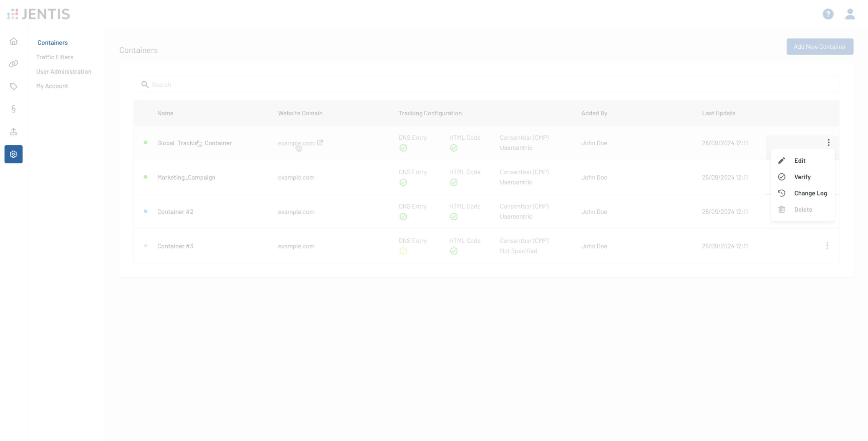Click the settings gear sidebar icon
The width and height of the screenshot is (868, 441).
[14, 154]
